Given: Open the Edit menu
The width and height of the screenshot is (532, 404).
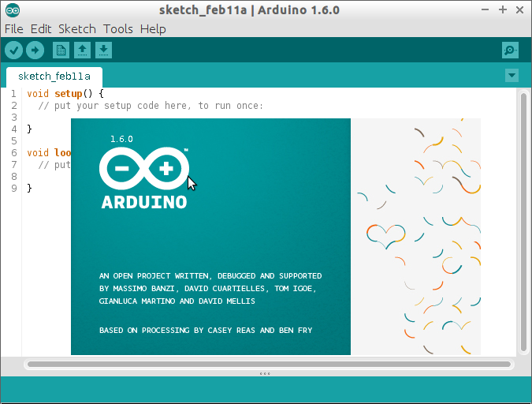Looking at the screenshot, I should click(41, 29).
